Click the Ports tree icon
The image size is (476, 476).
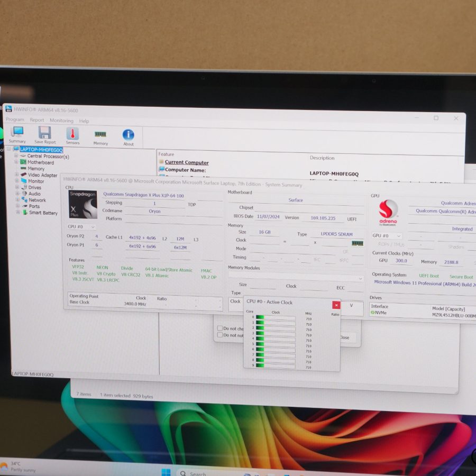24,206
